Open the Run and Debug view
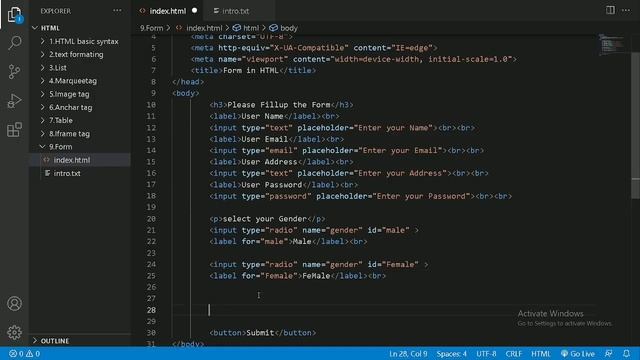Image resolution: width=640 pixels, height=360 pixels. click(x=14, y=101)
